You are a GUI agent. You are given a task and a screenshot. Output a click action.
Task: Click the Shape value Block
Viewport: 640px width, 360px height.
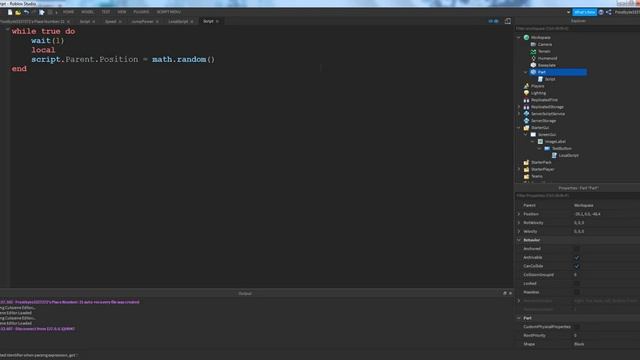[x=579, y=344]
